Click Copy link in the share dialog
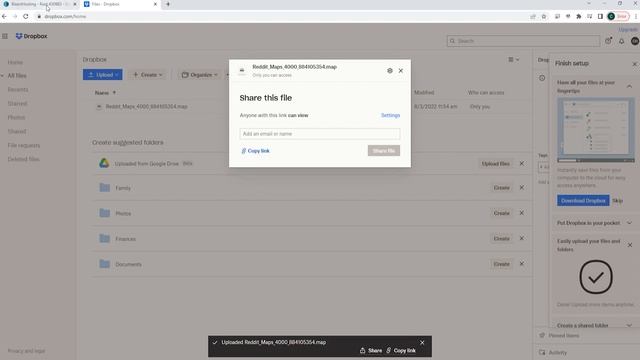 point(256,151)
